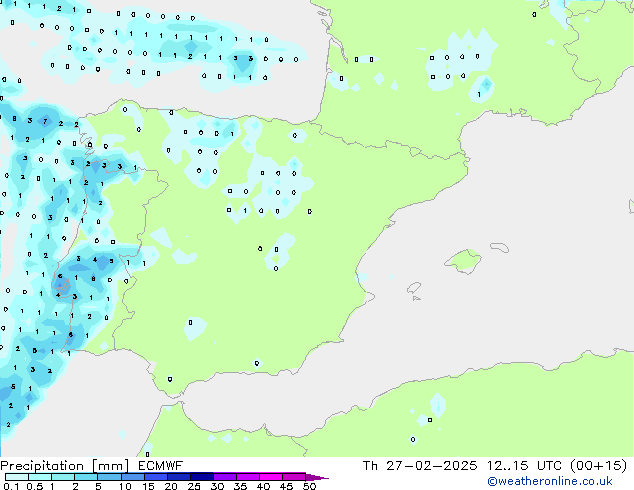Click the '25' legend scale label
Image resolution: width=634 pixels, height=490 pixels.
coord(194,486)
